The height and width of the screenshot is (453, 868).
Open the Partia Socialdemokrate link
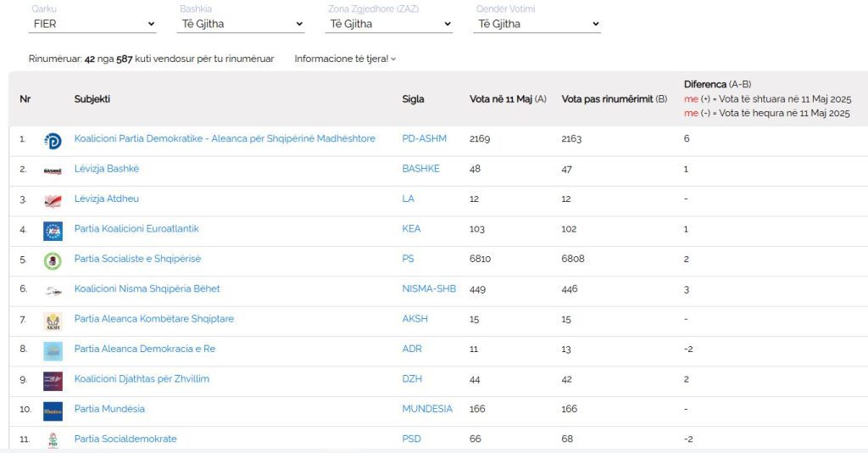[x=125, y=439]
